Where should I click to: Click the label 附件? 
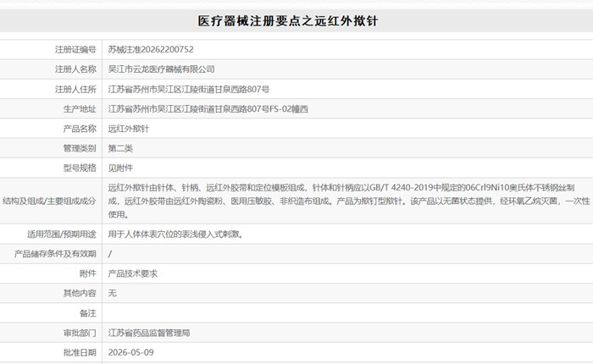pos(88,273)
